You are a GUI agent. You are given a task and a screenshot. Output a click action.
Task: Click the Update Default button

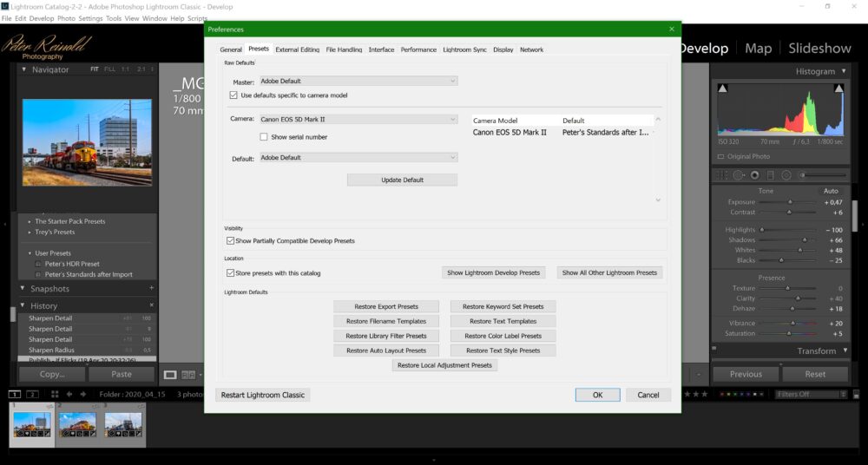pos(402,180)
